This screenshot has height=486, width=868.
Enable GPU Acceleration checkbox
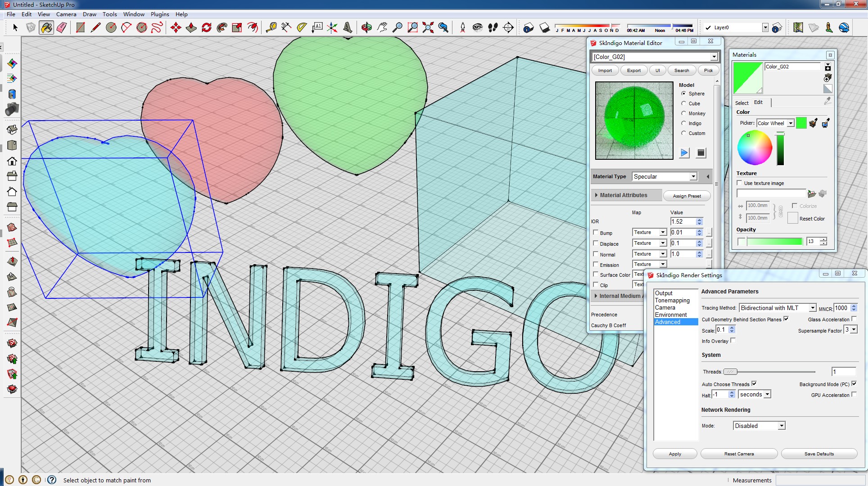click(854, 395)
